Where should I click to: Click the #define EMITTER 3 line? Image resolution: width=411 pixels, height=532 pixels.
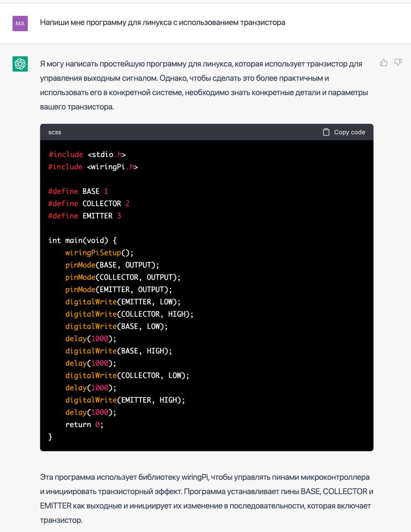85,216
